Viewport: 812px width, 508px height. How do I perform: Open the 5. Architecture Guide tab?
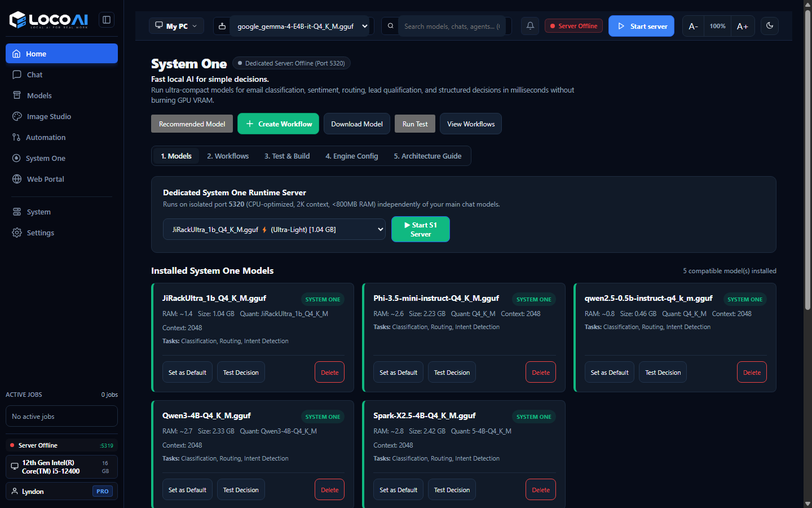point(427,156)
